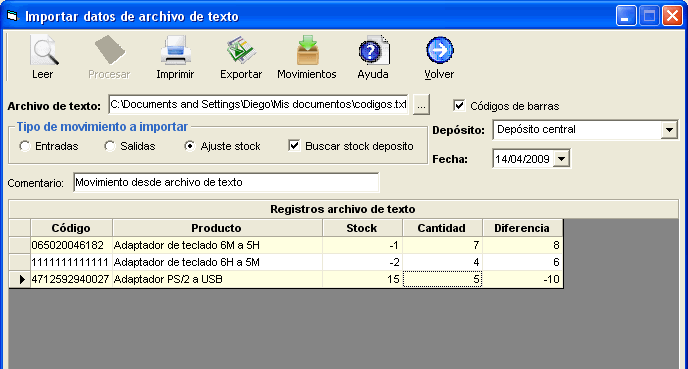Click the window title bar application icon
The image size is (688, 369).
point(12,16)
